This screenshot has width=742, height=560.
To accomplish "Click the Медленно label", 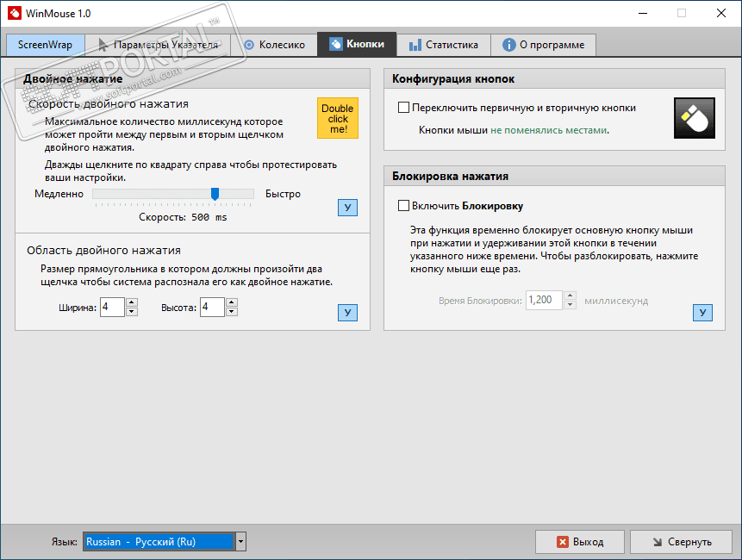I will pyautogui.click(x=59, y=194).
